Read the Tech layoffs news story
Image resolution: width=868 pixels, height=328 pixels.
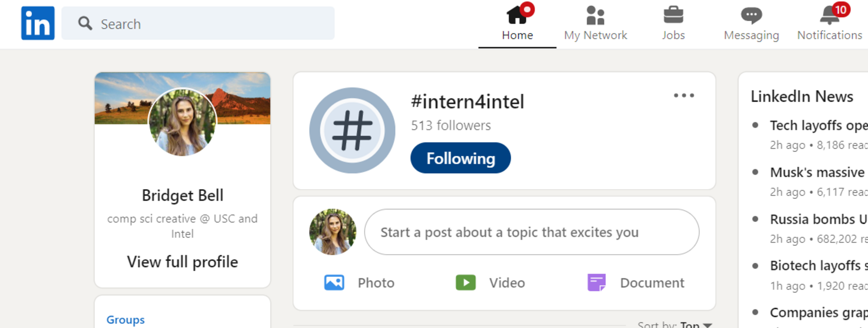(818, 125)
